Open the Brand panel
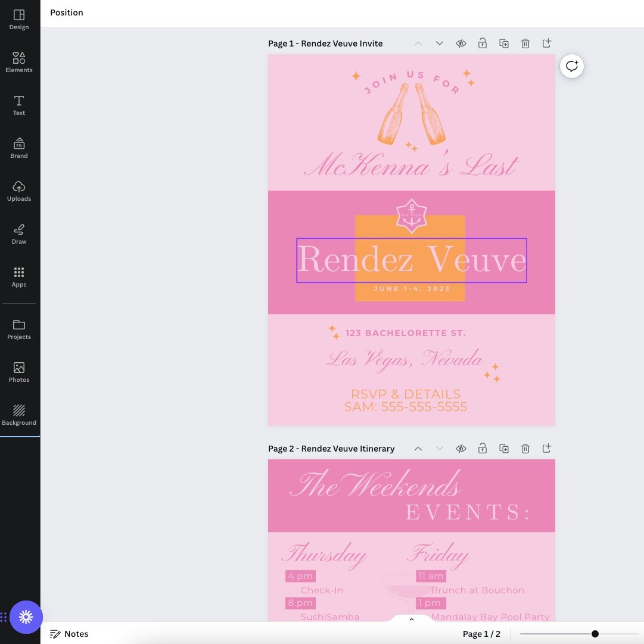644x644 pixels. [x=19, y=148]
